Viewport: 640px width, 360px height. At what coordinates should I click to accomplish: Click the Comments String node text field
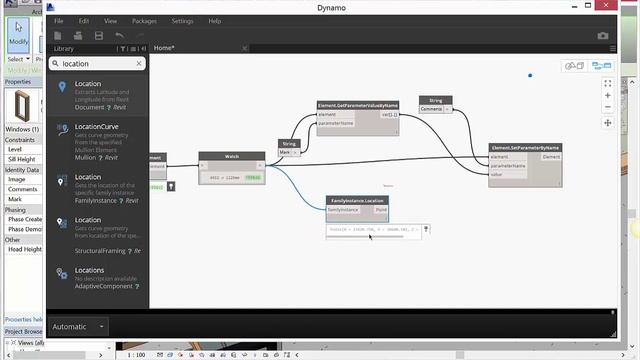pyautogui.click(x=431, y=109)
